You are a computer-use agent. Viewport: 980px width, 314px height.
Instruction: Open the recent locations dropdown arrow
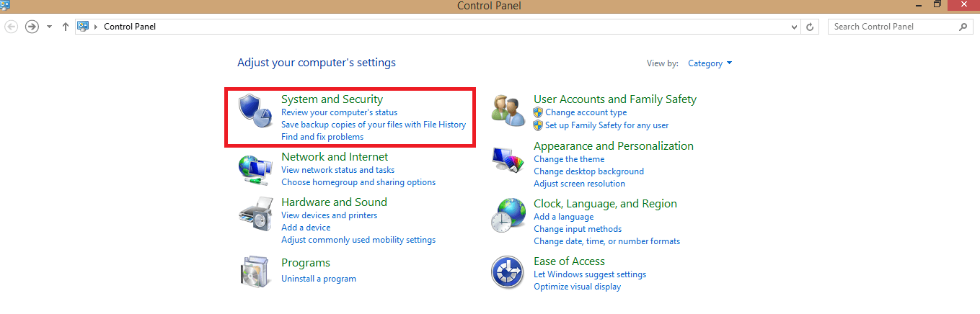pyautogui.click(x=49, y=27)
